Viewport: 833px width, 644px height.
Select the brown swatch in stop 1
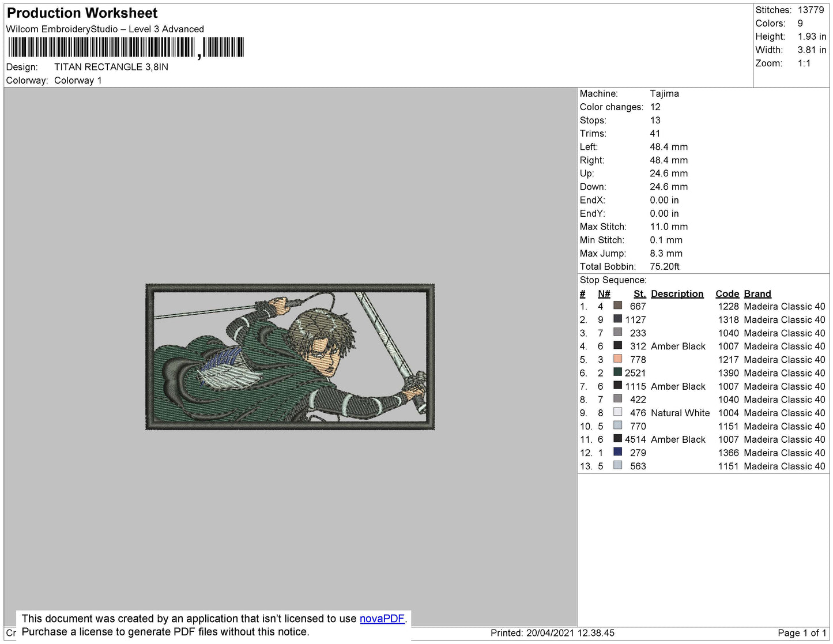tap(617, 306)
